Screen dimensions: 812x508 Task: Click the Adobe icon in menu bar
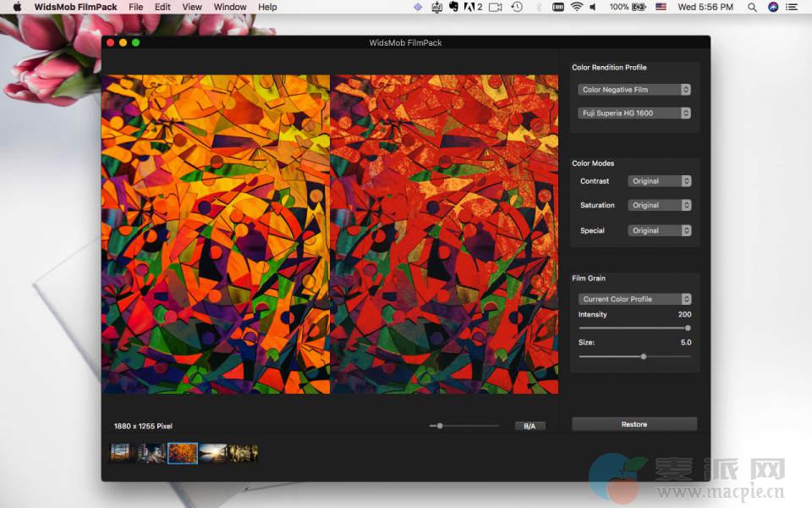[469, 7]
